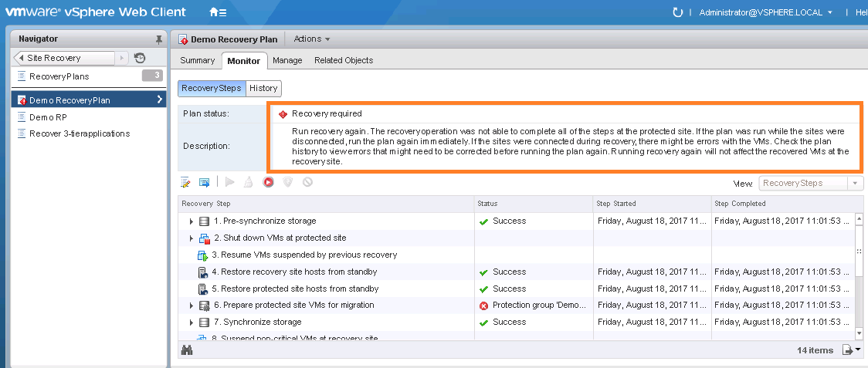Click the green check for Synchronize storage
The height and width of the screenshot is (368, 868).
click(x=483, y=322)
